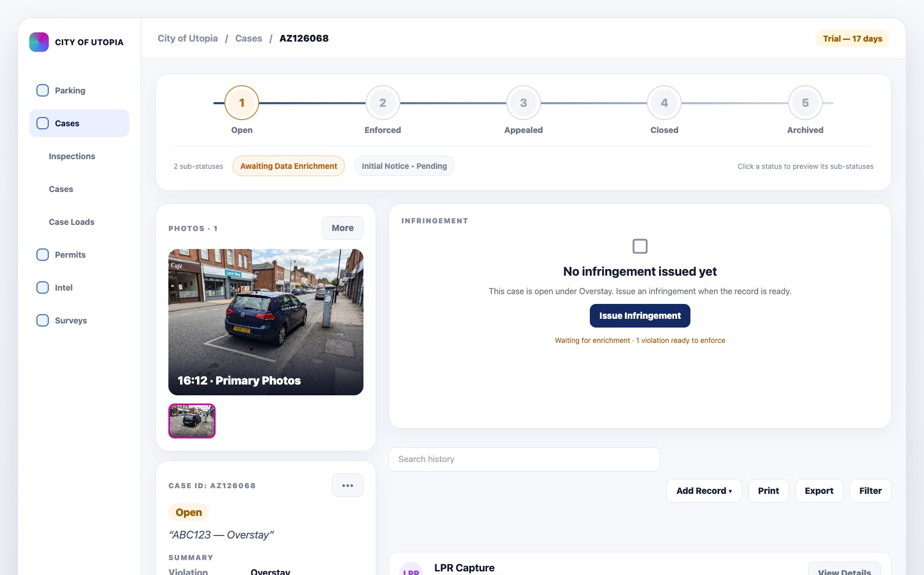This screenshot has width=924, height=575.
Task: Click the Permits sidebar icon
Action: [x=43, y=255]
